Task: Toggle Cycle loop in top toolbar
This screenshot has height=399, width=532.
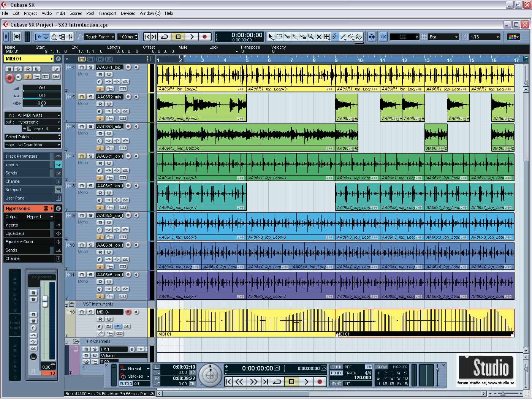Action: click(x=165, y=37)
